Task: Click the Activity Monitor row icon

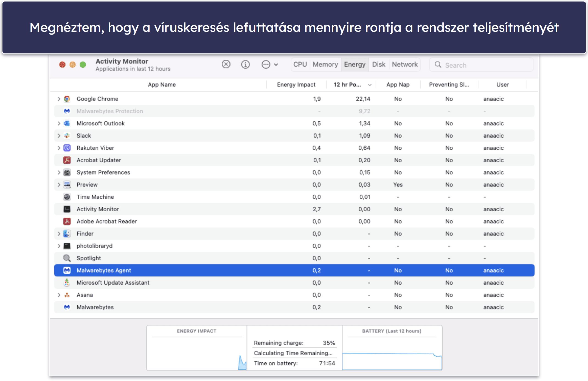Action: (67, 209)
